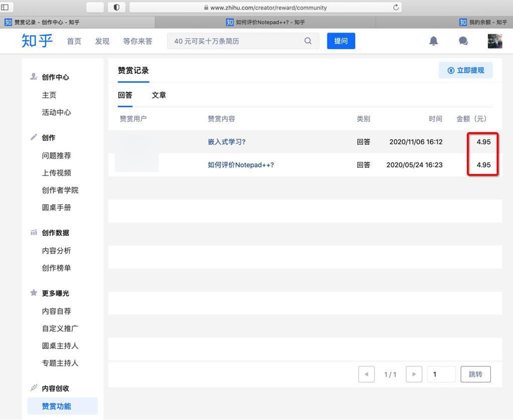Click the 金额（元）column header
Viewport: 513px width, 420px height.
471,119
